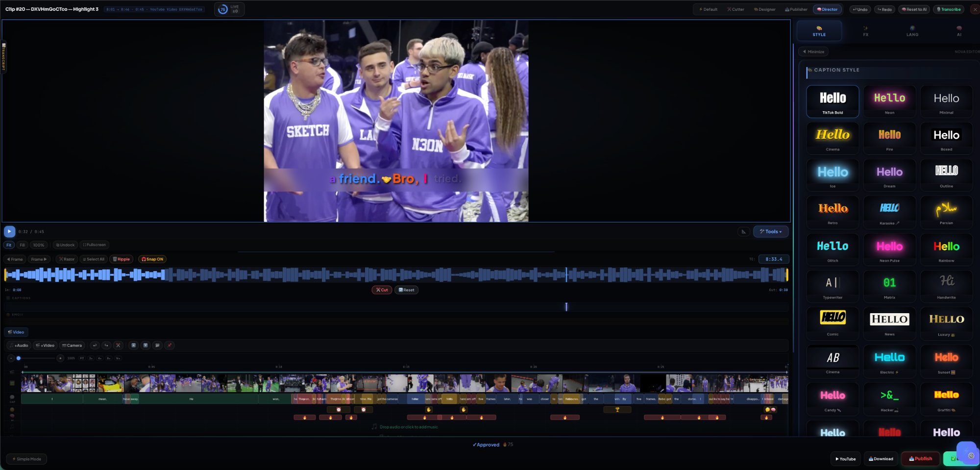Select the Cutter workspace mode
This screenshot has width=980, height=470.
point(735,9)
